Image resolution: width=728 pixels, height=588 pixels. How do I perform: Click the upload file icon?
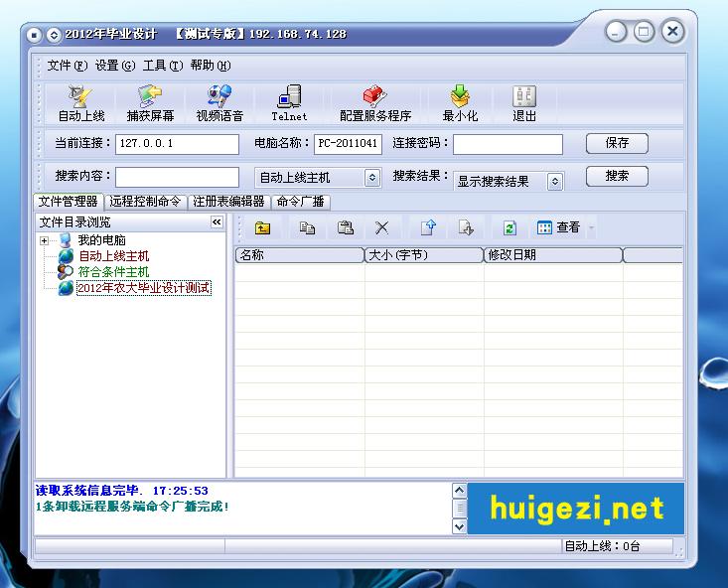point(428,227)
